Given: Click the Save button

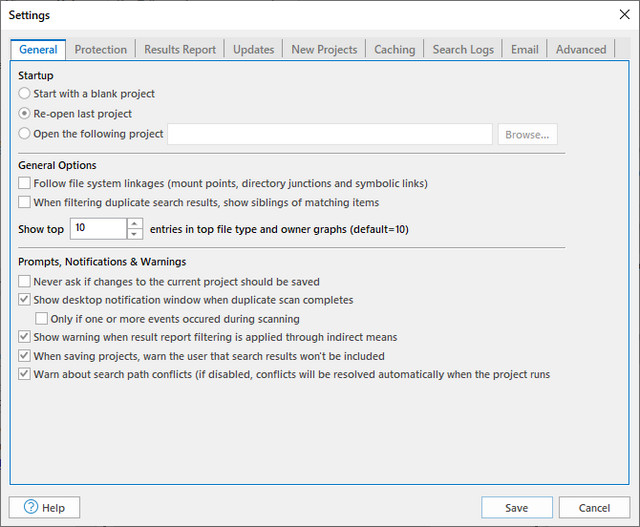Looking at the screenshot, I should [516, 507].
